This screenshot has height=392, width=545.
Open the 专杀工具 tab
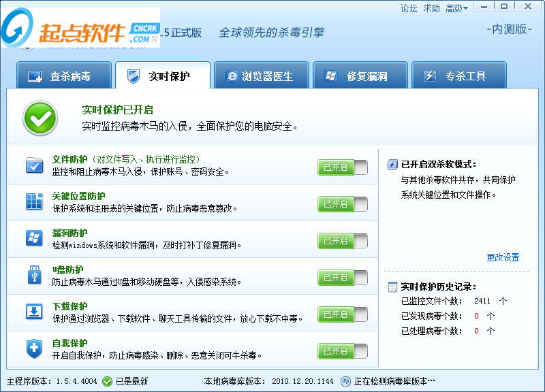[458, 76]
